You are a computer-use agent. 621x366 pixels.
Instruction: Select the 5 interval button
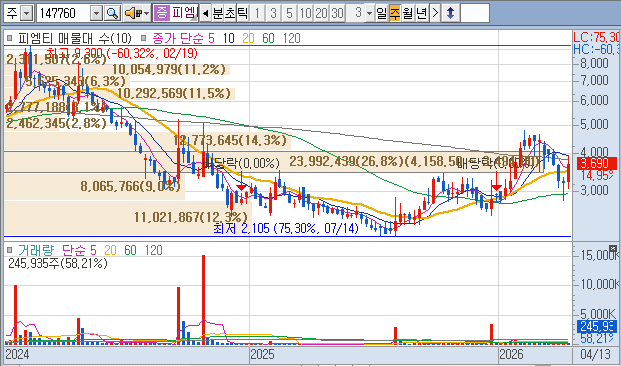289,13
